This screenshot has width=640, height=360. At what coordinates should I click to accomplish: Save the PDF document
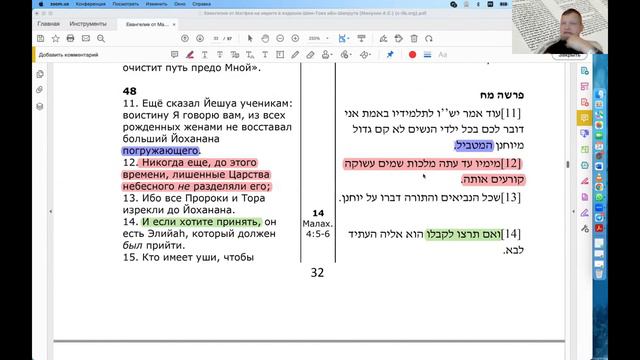(x=40, y=38)
